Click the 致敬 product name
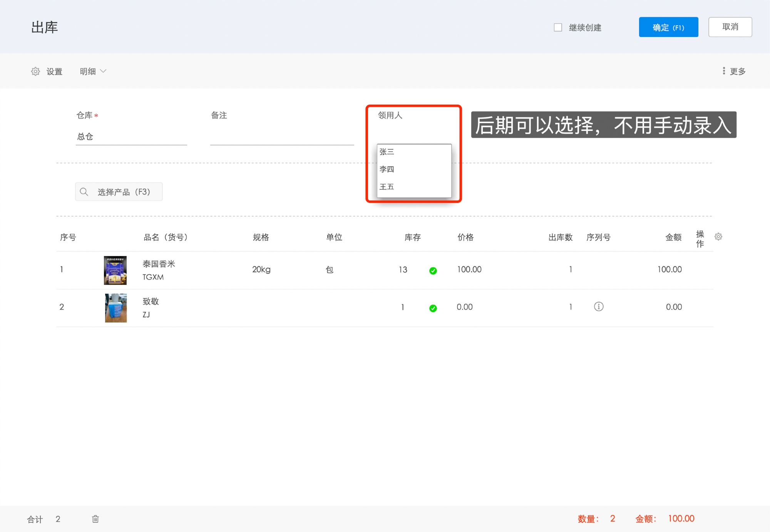The width and height of the screenshot is (770, 532). coord(151,301)
